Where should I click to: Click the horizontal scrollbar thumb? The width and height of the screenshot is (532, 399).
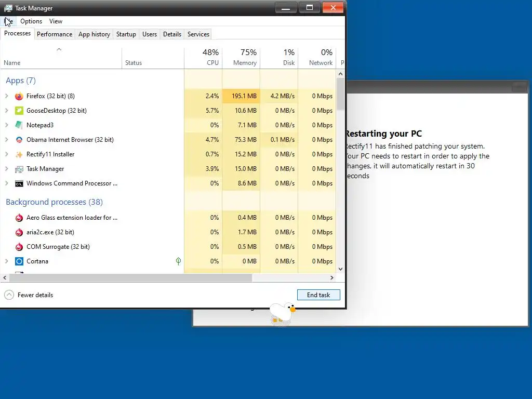point(130,277)
